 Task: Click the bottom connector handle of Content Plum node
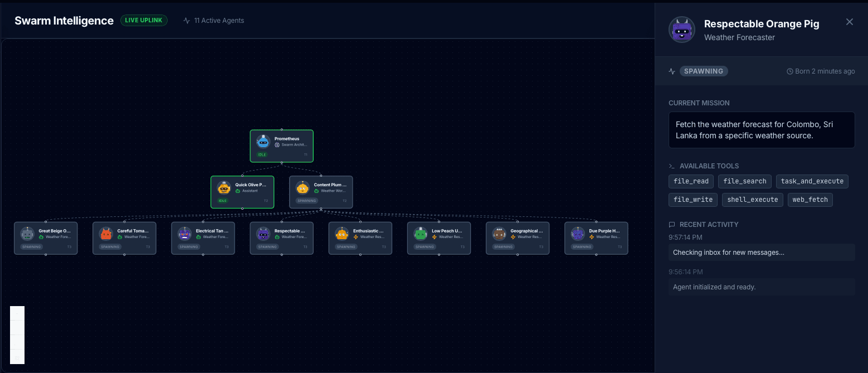pyautogui.click(x=321, y=209)
